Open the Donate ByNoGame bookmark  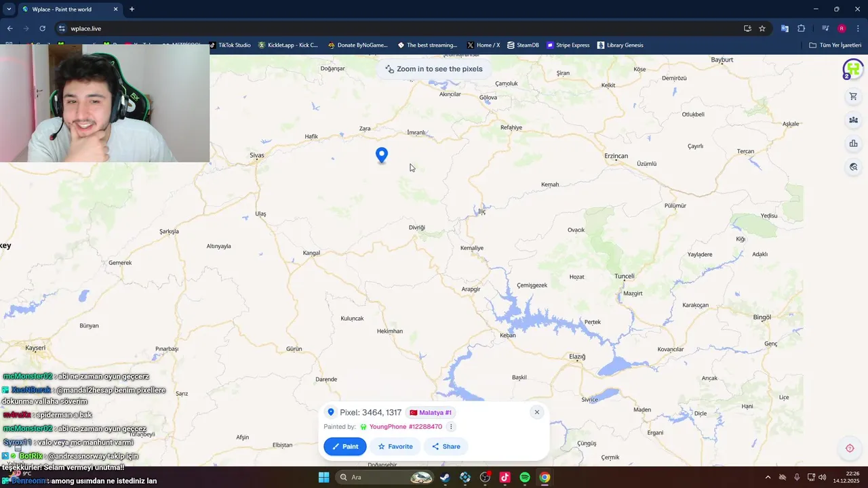(x=357, y=45)
